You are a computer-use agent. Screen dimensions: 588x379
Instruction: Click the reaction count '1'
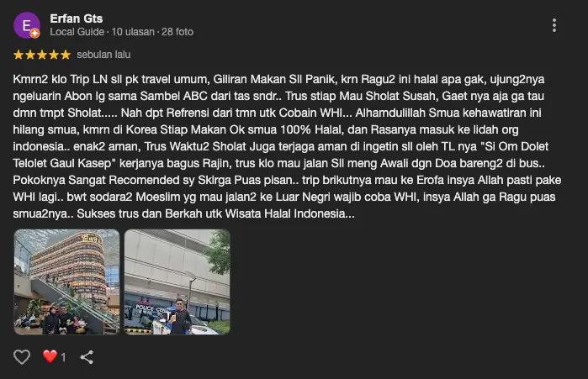[x=63, y=358]
